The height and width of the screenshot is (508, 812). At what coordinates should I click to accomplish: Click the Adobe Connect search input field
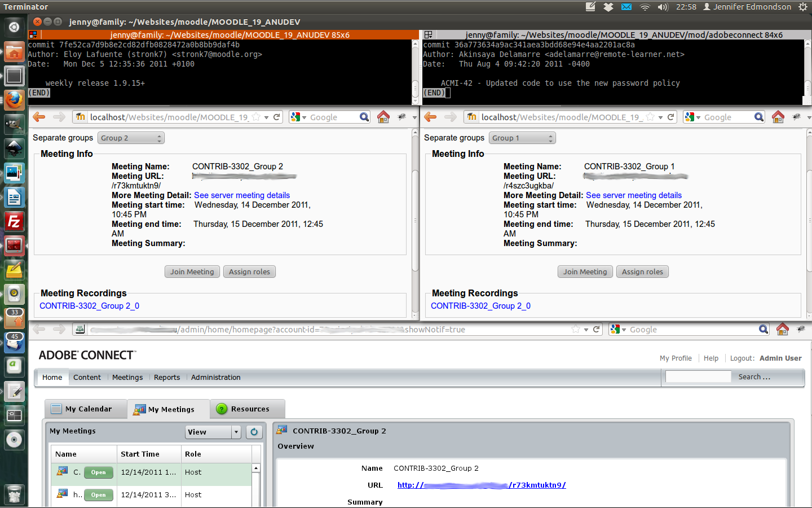pos(698,376)
